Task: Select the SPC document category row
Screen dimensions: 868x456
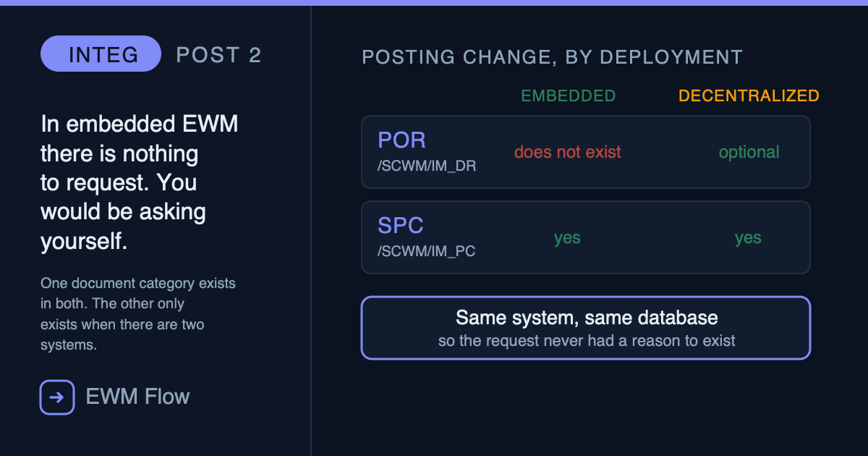Action: (586, 237)
